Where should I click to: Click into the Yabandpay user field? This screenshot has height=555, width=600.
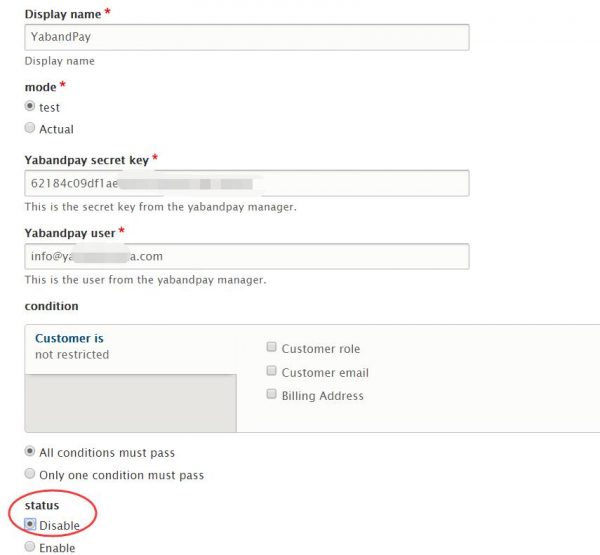(246, 256)
